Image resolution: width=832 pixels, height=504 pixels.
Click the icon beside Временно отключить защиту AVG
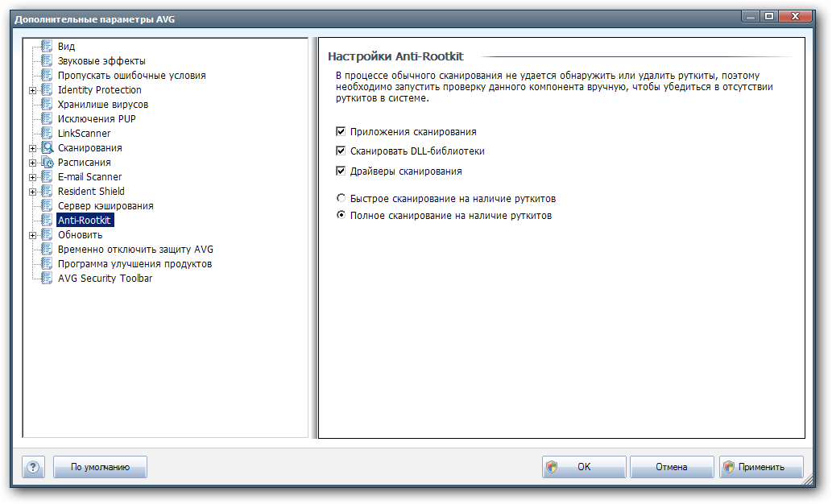tap(47, 249)
